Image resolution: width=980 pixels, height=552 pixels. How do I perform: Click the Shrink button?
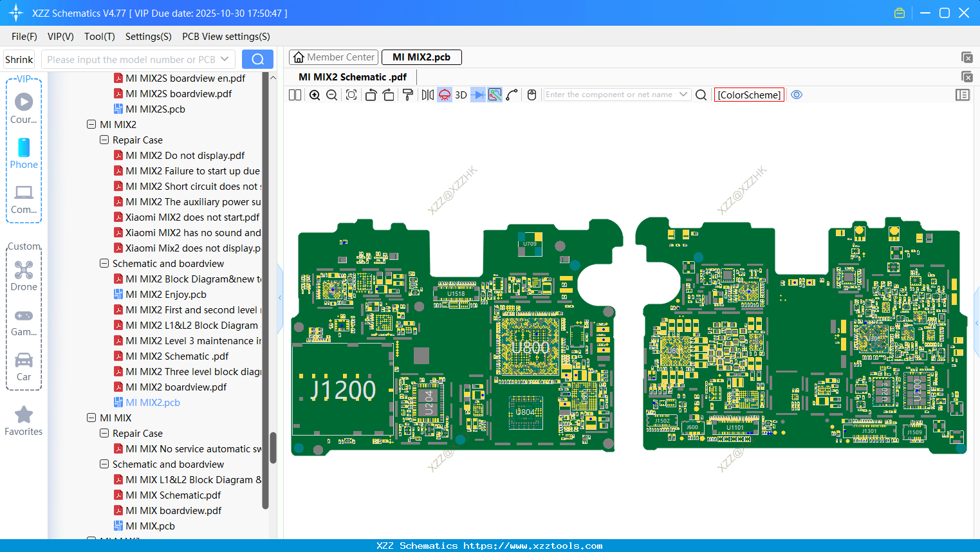[x=19, y=60]
